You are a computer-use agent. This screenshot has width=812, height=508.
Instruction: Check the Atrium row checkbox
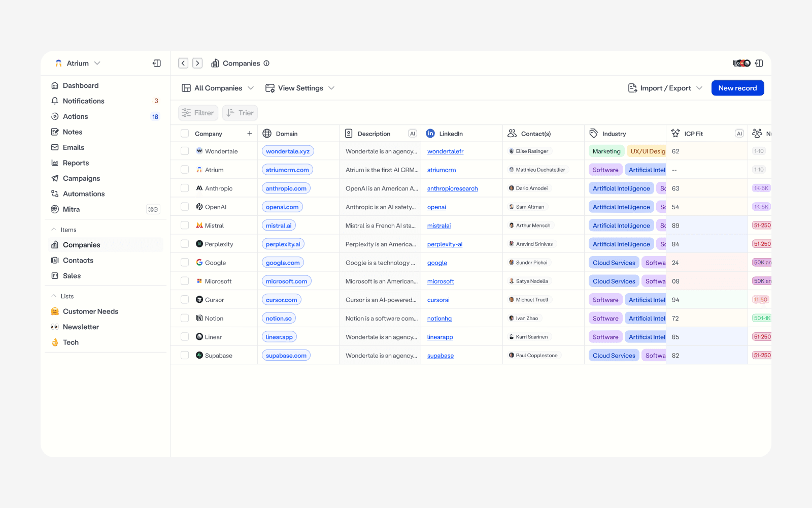tap(185, 170)
